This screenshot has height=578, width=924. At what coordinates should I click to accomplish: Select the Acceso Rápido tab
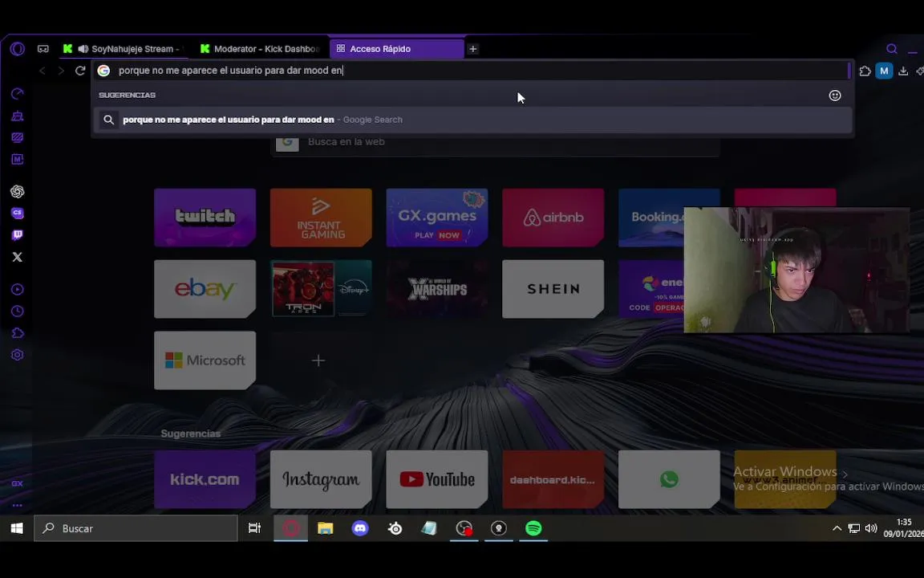[x=396, y=49]
